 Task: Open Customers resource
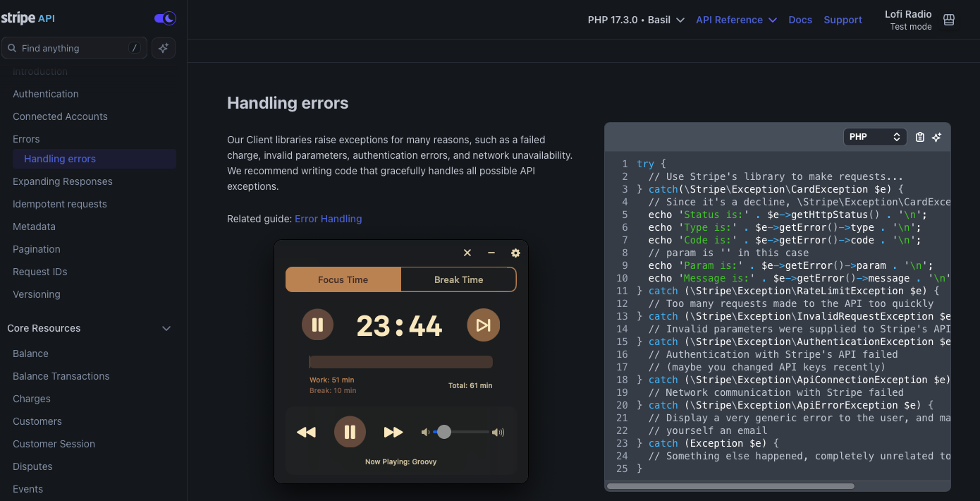point(37,421)
